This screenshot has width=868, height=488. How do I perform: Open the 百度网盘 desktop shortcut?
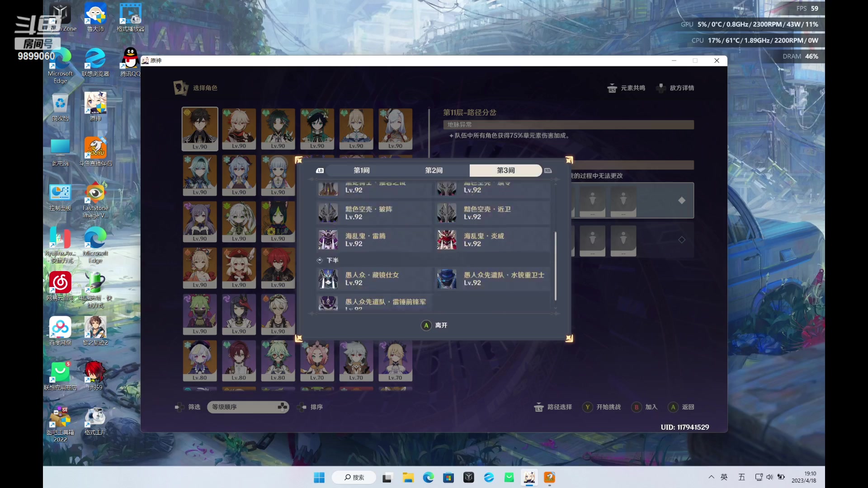[x=60, y=331]
